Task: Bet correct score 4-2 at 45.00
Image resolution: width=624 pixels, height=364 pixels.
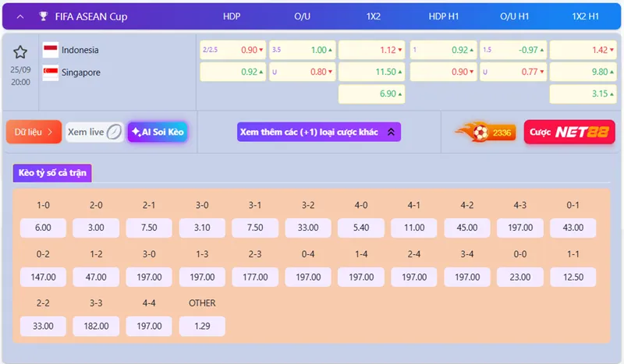Action: [x=467, y=228]
